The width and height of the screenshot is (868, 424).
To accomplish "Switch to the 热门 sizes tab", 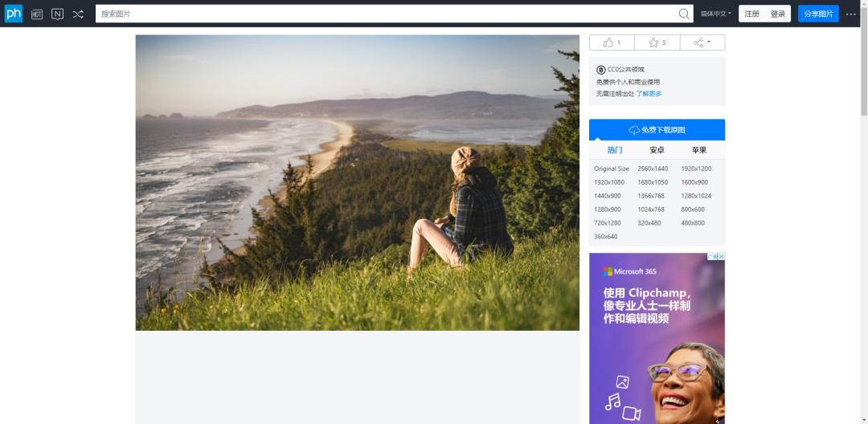I will (x=615, y=150).
